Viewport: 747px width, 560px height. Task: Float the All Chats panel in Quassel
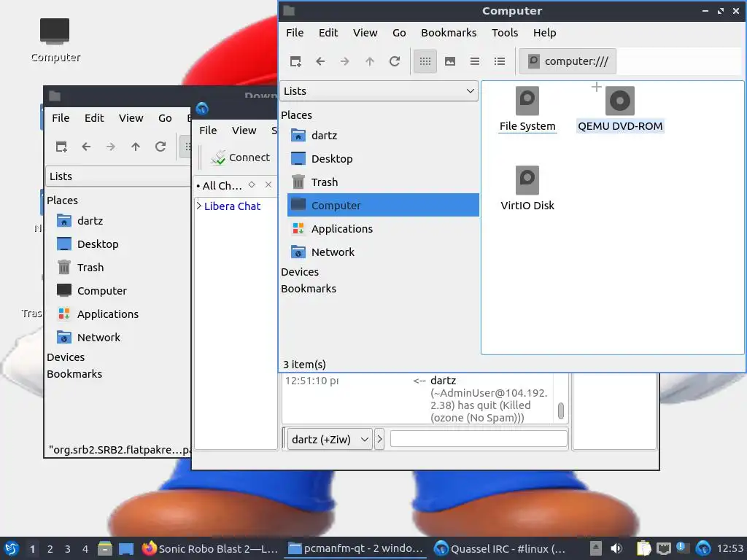click(x=252, y=184)
